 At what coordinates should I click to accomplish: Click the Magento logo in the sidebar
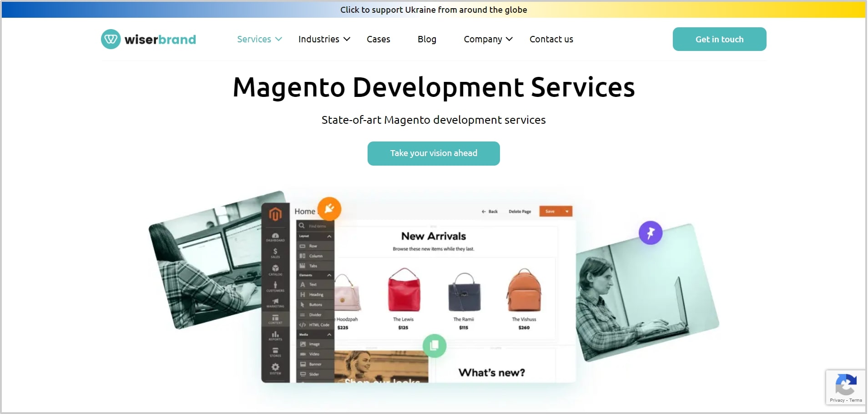coord(275,214)
